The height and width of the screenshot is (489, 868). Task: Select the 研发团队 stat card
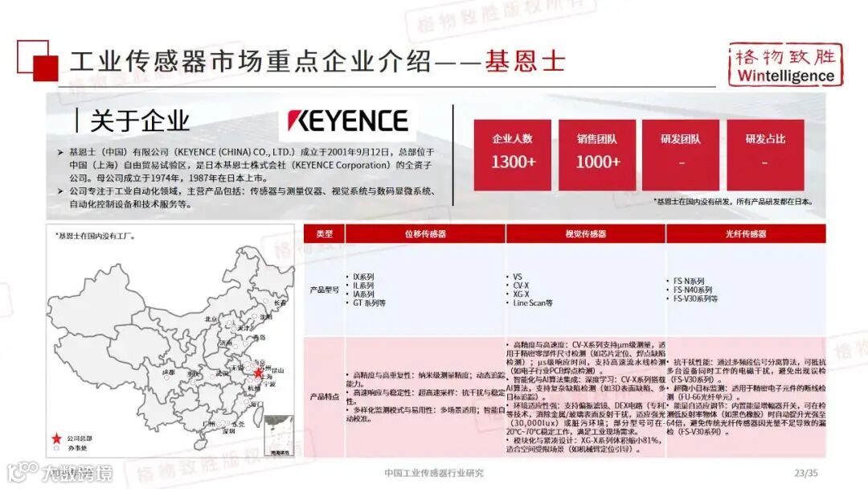coord(681,155)
